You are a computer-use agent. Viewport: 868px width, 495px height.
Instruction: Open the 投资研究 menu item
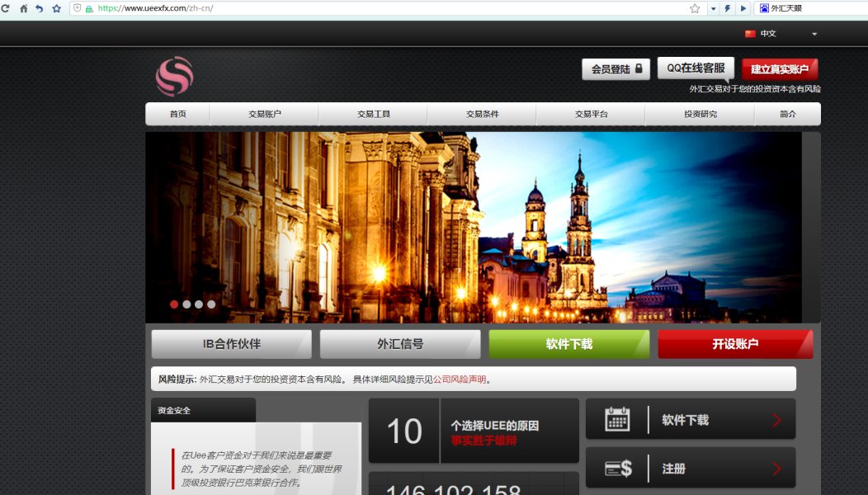coord(701,114)
